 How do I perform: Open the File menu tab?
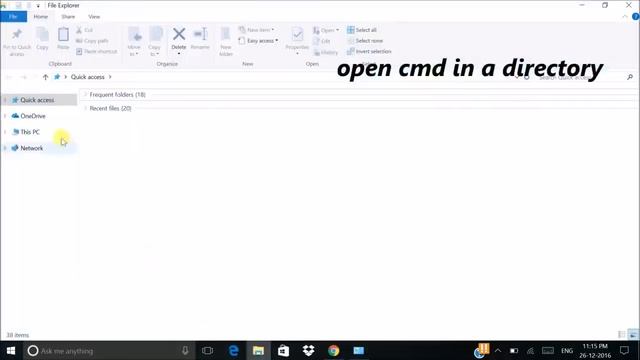tap(13, 17)
